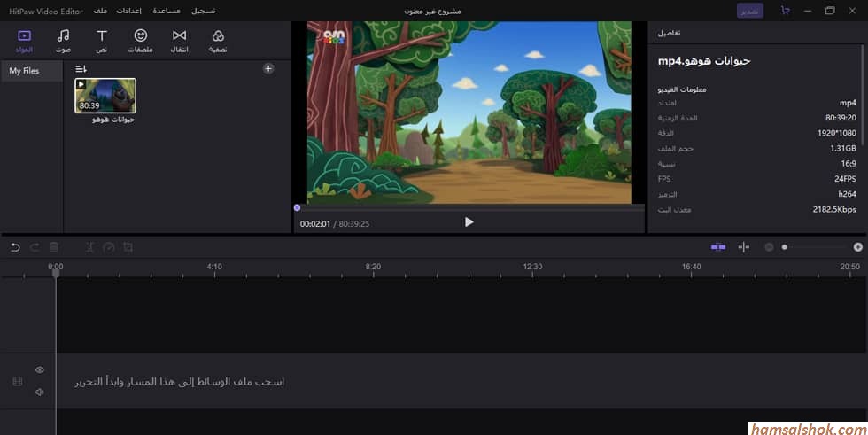Image resolution: width=868 pixels, height=435 pixels.
Task: Click the Delete trash icon
Action: point(54,247)
